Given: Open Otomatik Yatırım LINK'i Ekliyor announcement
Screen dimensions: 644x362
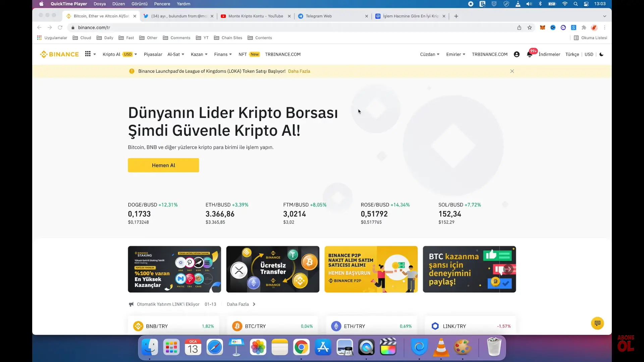Looking at the screenshot, I should pos(168,304).
